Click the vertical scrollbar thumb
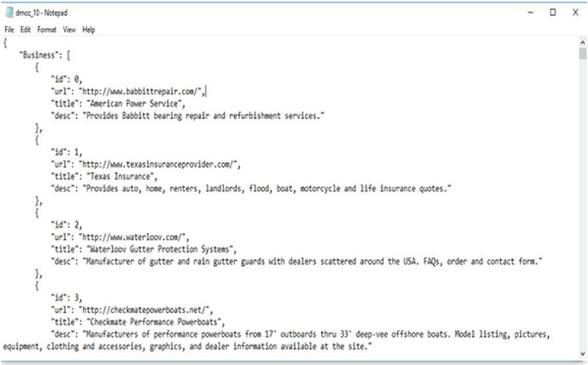This screenshot has width=588, height=365. [x=583, y=53]
